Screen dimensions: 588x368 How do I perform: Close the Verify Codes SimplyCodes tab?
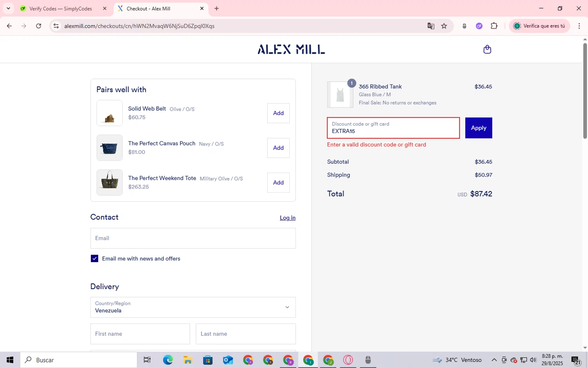click(x=105, y=8)
